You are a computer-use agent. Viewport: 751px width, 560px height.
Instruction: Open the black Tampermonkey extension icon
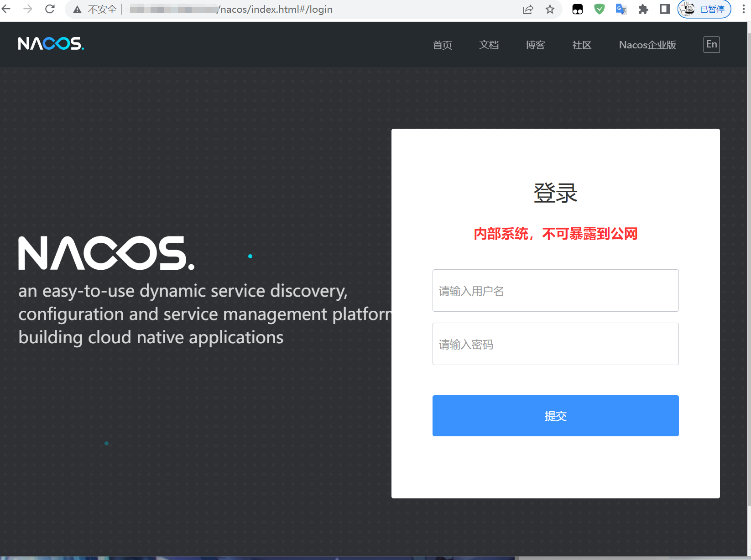tap(578, 9)
